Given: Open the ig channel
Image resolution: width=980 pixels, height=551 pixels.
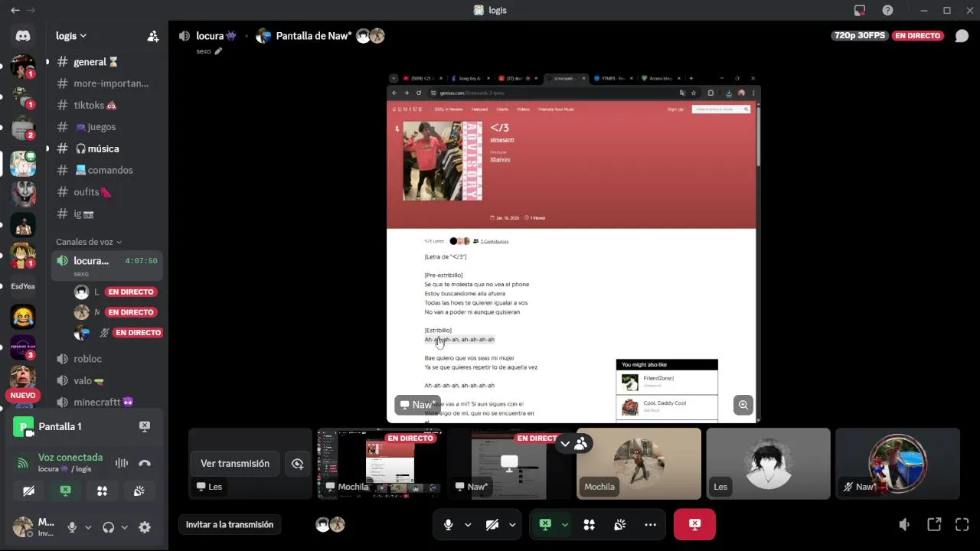Looking at the screenshot, I should (107, 214).
